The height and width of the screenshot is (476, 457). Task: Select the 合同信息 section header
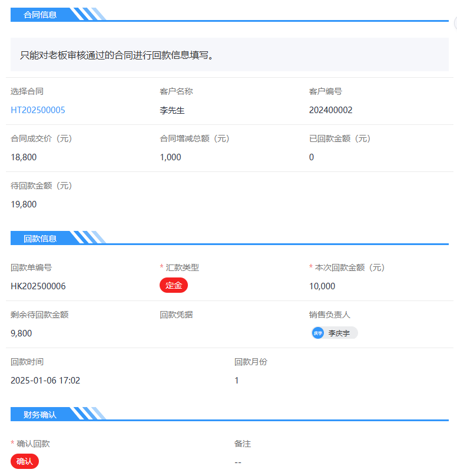pos(40,15)
